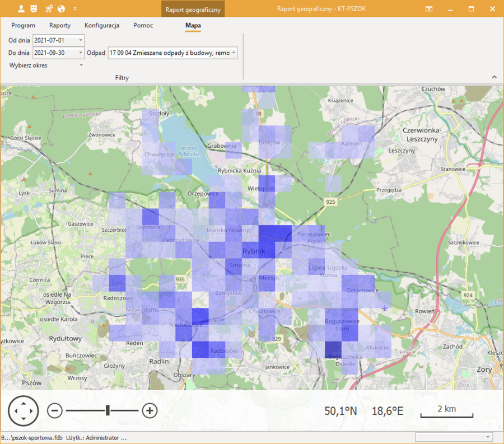Click the airport icon near Gotartowice

pyautogui.click(x=384, y=309)
